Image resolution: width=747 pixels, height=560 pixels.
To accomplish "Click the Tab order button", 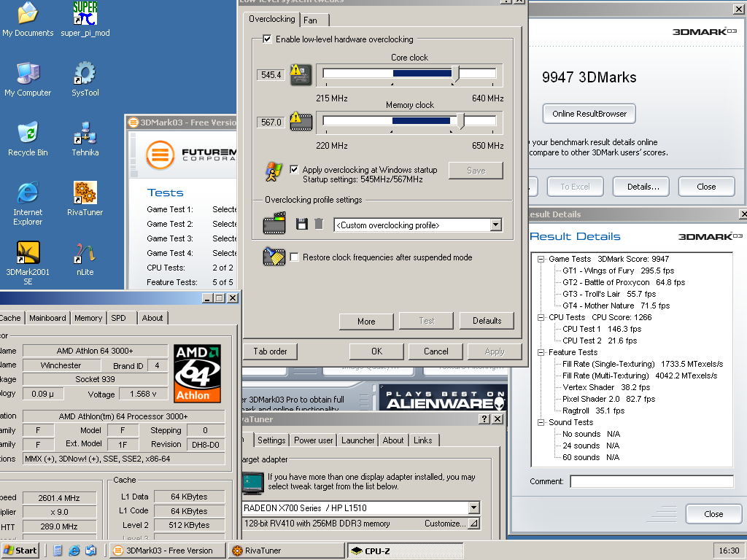I will coord(270,351).
